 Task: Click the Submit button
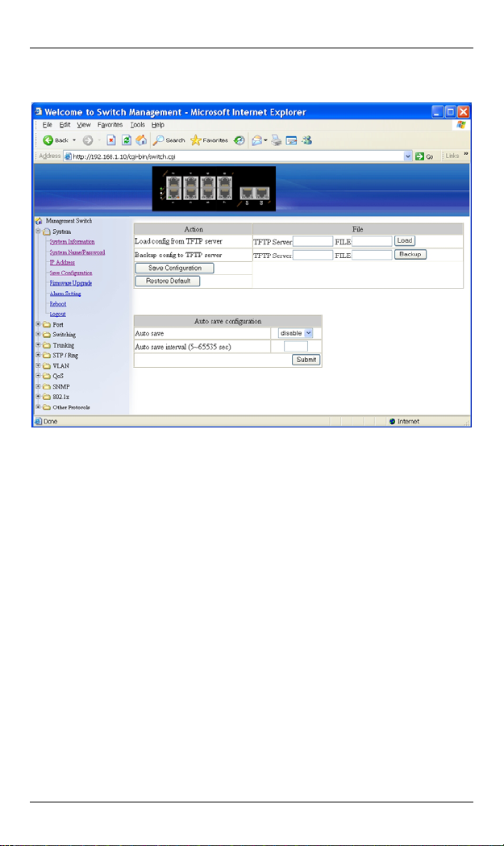pyautogui.click(x=306, y=360)
